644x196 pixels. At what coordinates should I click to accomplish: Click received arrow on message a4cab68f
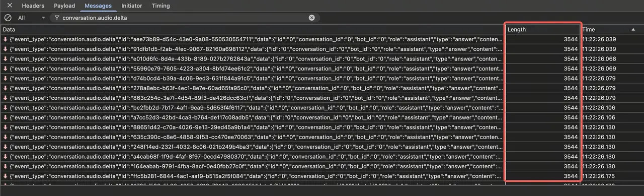(x=5, y=157)
